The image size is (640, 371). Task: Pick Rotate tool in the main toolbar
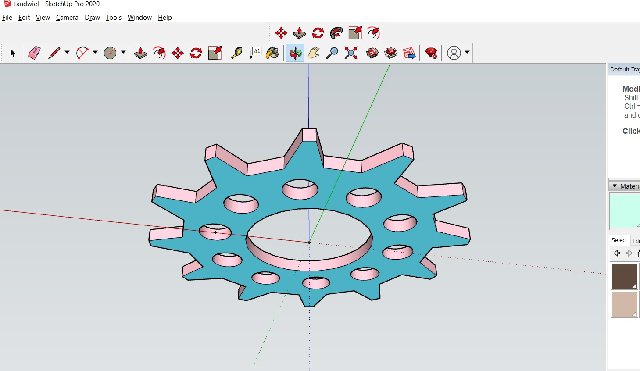coord(196,53)
